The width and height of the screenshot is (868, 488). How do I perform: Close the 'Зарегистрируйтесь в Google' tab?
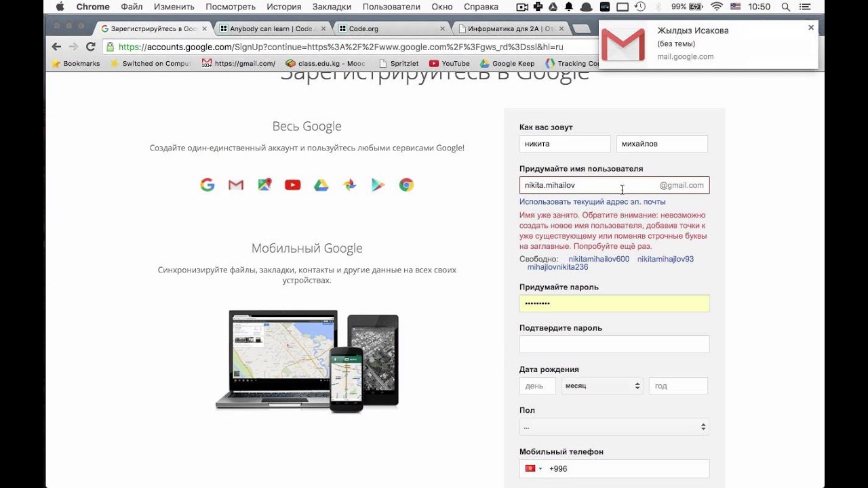pos(205,29)
